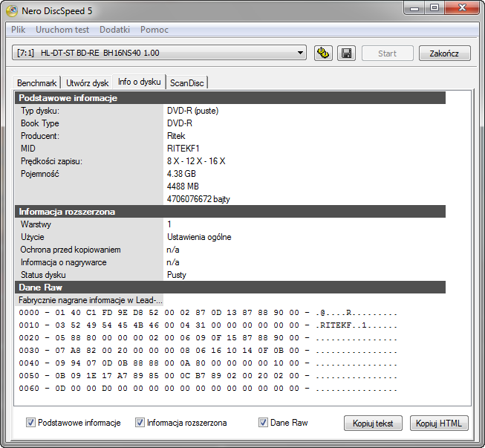The height and width of the screenshot is (448, 485).
Task: Open the Dodatki menu
Action: [114, 30]
